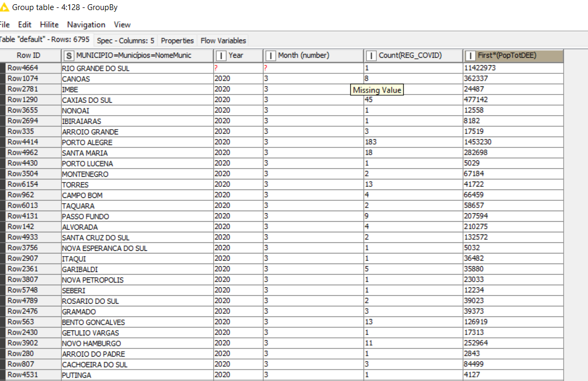
Task: Click the IMBE municipality cell
Action: (x=137, y=89)
